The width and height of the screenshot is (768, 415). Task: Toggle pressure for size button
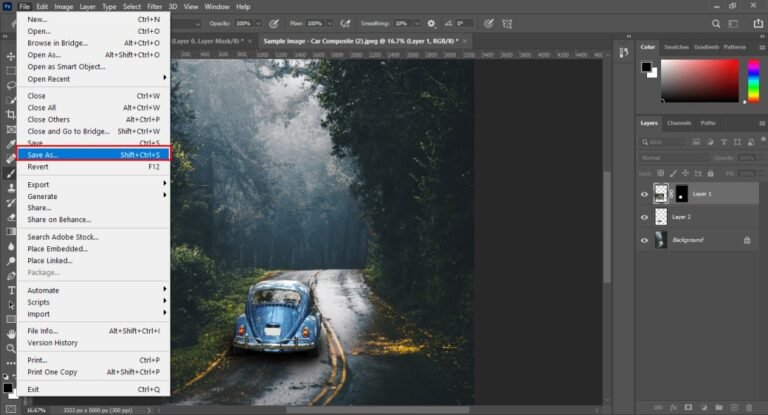point(488,24)
